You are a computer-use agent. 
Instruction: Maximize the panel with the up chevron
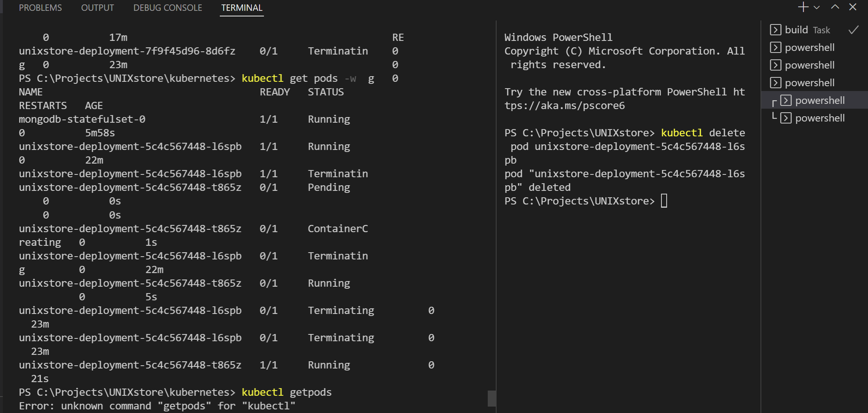(835, 7)
